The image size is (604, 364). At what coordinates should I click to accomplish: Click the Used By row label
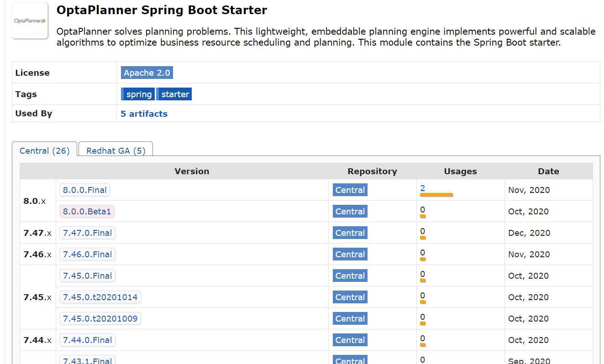click(34, 113)
